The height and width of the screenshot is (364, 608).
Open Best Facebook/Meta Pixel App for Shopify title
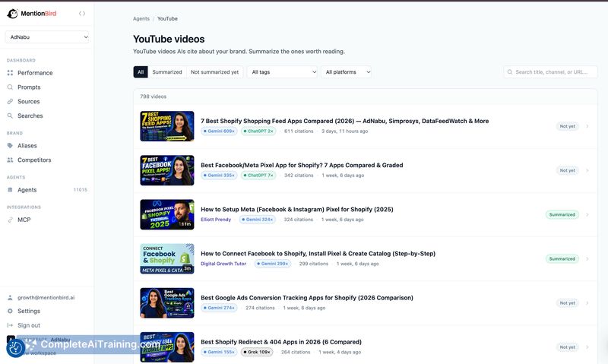tap(302, 165)
